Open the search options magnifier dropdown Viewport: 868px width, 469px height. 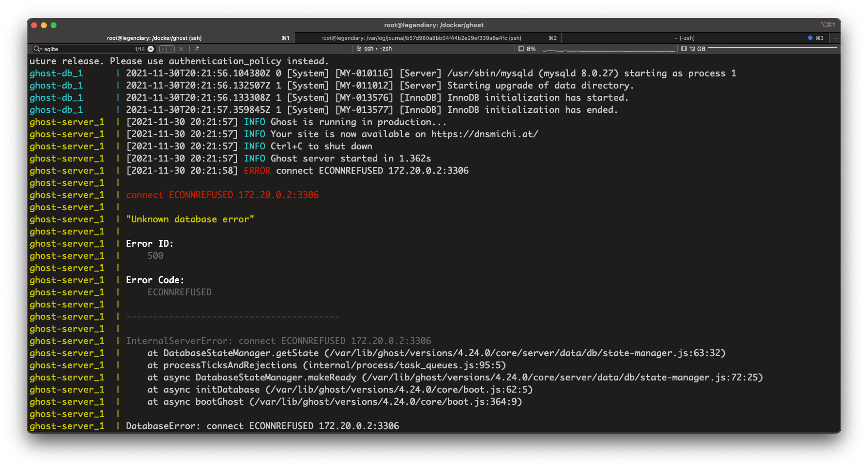[37, 49]
